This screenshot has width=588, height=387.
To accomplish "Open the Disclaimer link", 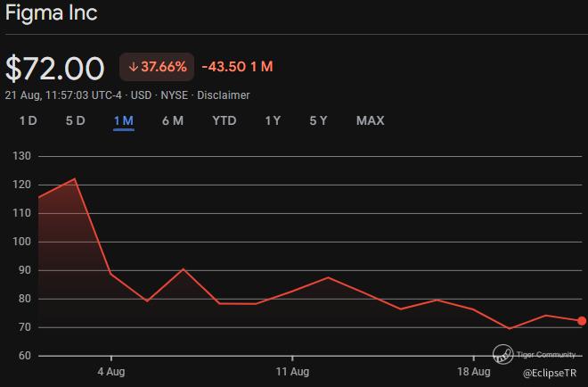I will pyautogui.click(x=223, y=95).
